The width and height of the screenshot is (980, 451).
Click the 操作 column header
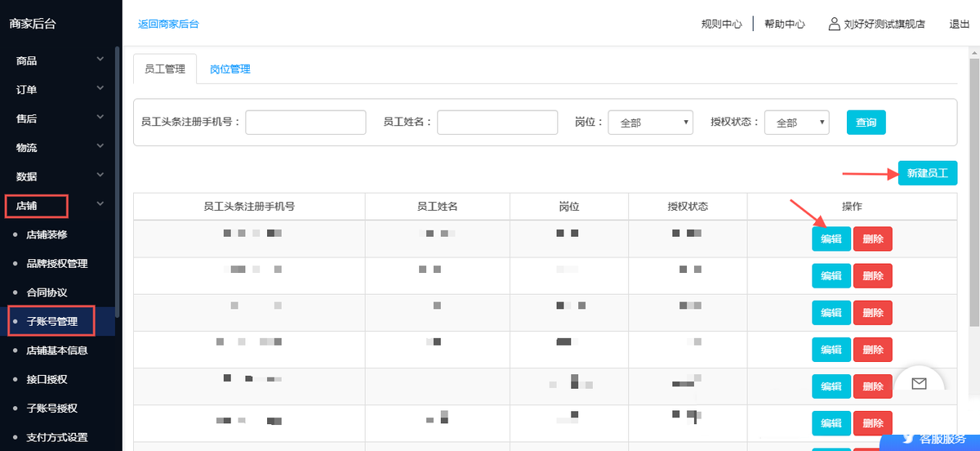[852, 207]
